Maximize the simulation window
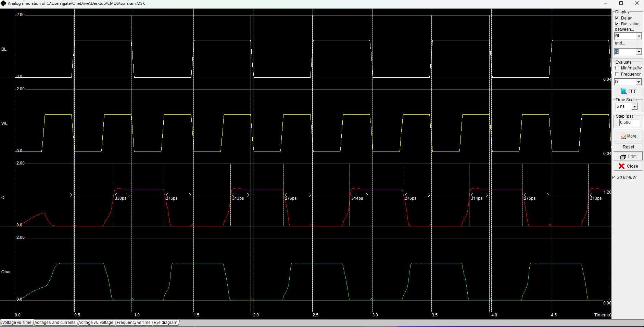 tap(621, 3)
